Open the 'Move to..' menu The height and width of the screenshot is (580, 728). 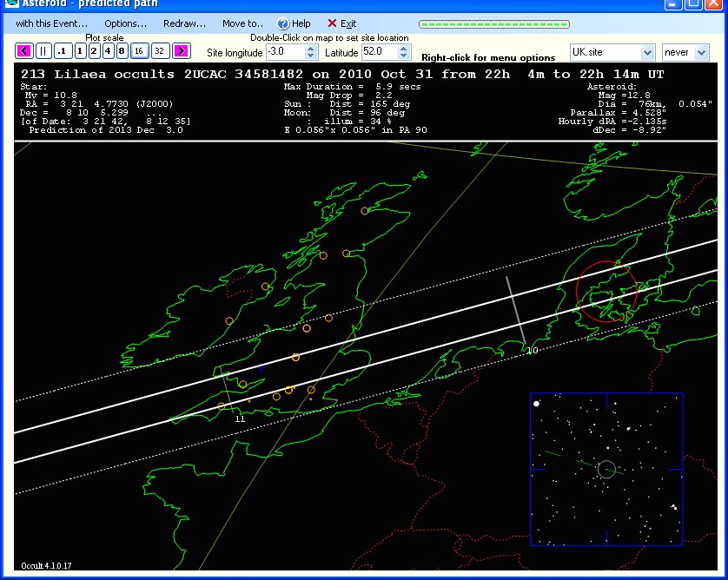pyautogui.click(x=242, y=23)
